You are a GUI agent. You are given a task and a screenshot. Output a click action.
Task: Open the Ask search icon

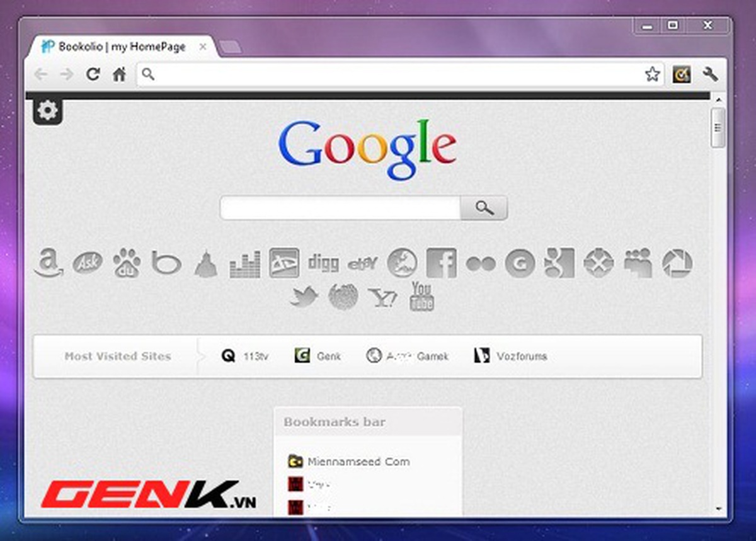click(88, 263)
